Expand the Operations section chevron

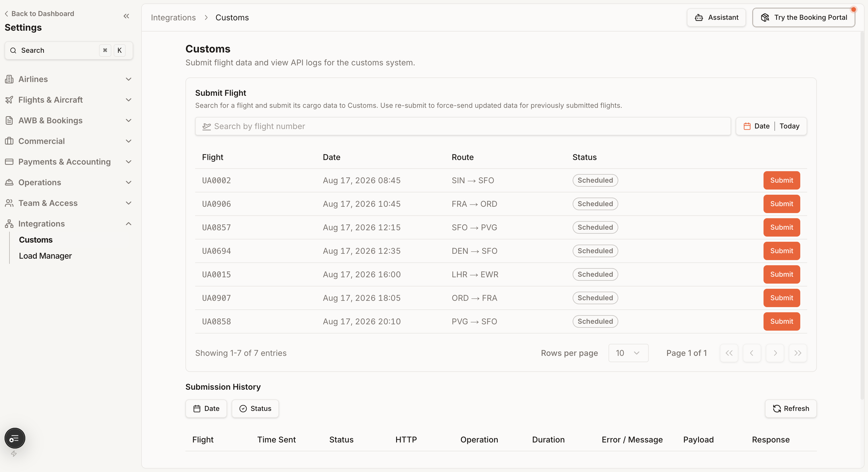point(128,182)
